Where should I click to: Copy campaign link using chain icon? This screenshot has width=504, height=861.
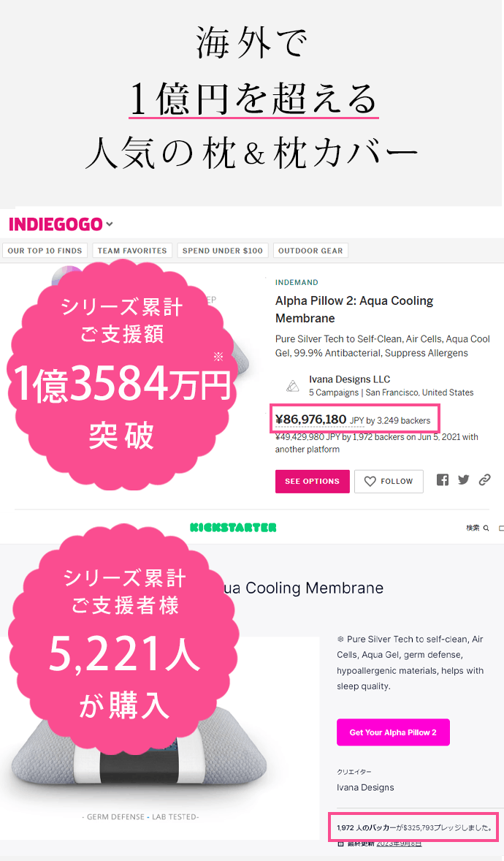point(484,480)
